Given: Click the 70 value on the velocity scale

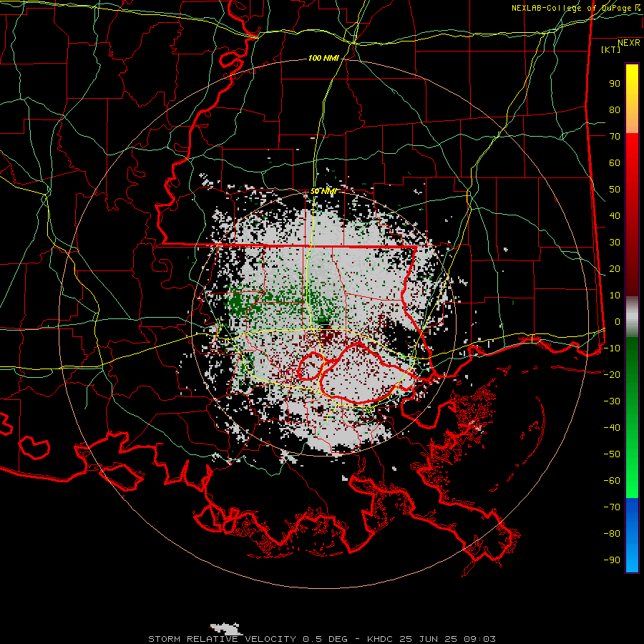Looking at the screenshot, I should (615, 137).
